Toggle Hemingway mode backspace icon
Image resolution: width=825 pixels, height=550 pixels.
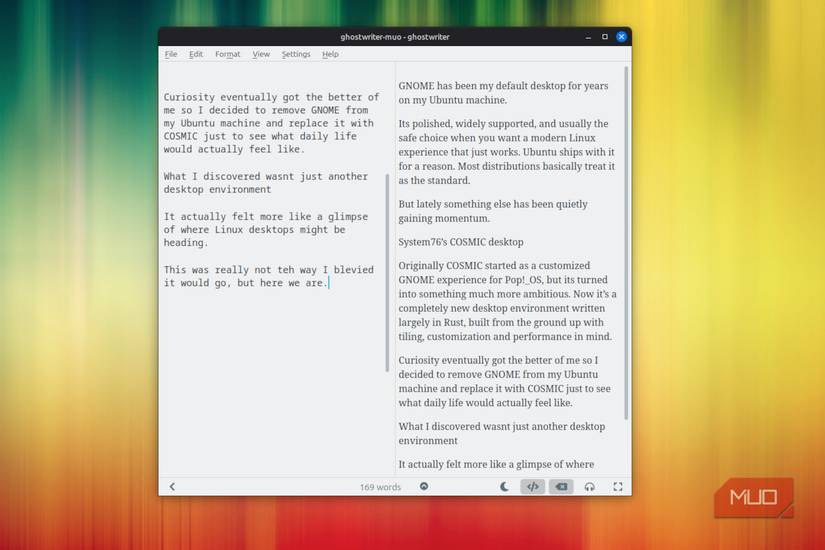(x=561, y=487)
